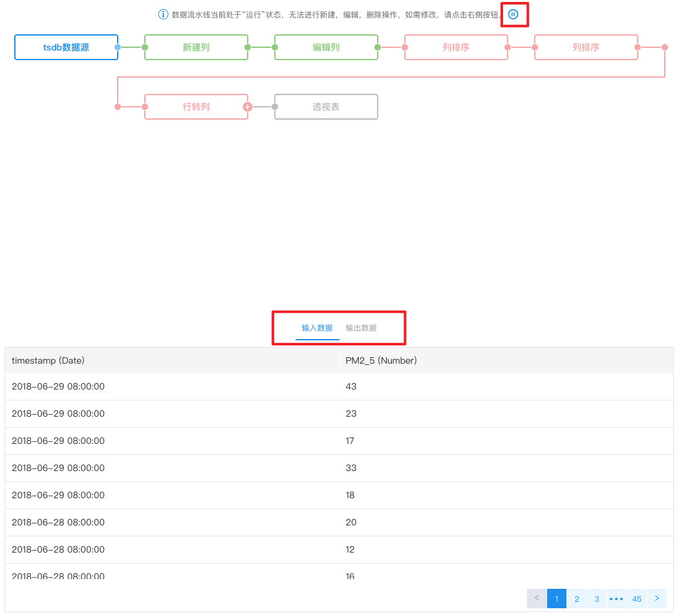Click the pagination ellipsis
Viewport: 679px width, 616px height.
[x=616, y=599]
